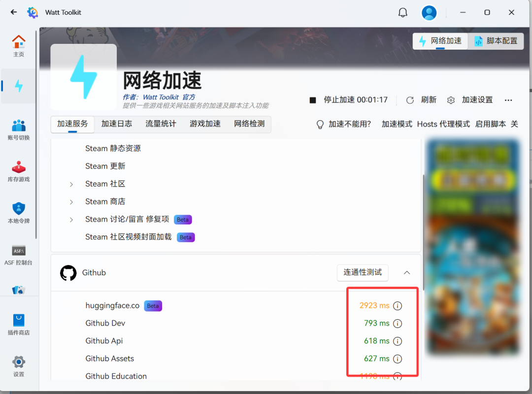Switch to 游戏加速 tab

205,124
